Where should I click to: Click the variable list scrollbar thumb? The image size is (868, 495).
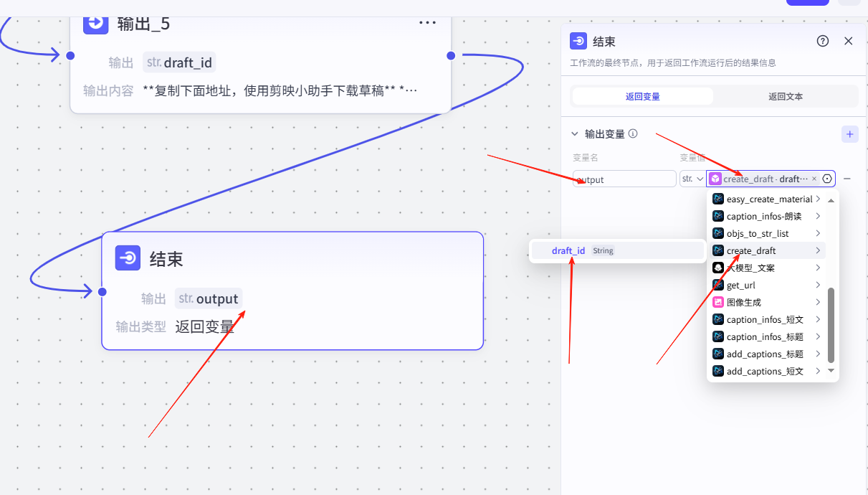[x=831, y=325]
